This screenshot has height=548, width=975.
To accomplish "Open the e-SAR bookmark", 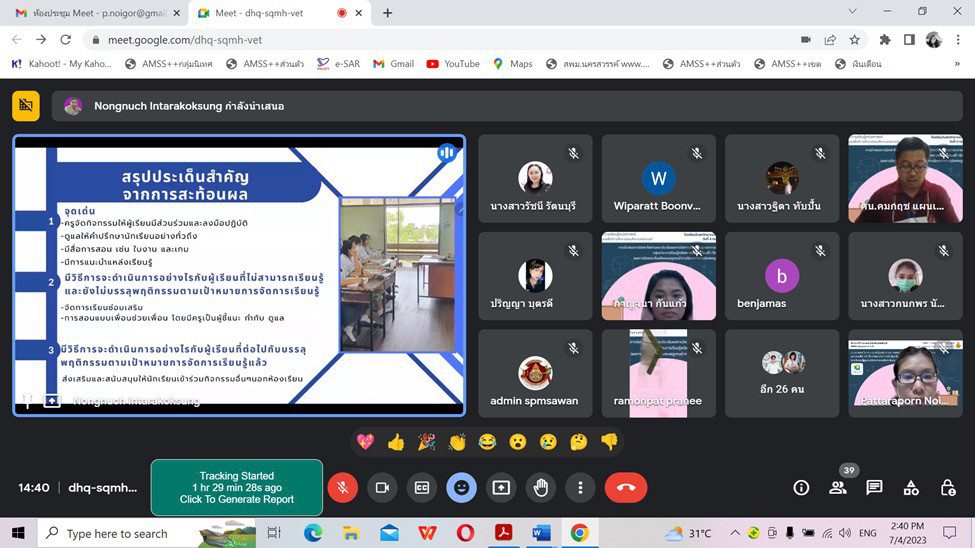I will click(x=339, y=63).
